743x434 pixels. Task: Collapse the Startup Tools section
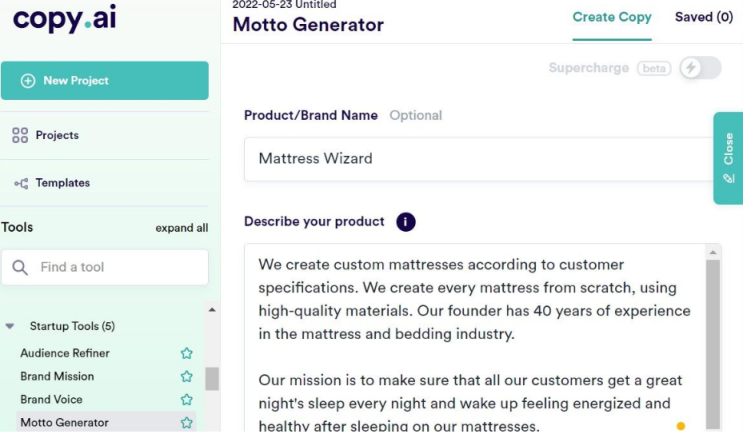pyautogui.click(x=10, y=326)
